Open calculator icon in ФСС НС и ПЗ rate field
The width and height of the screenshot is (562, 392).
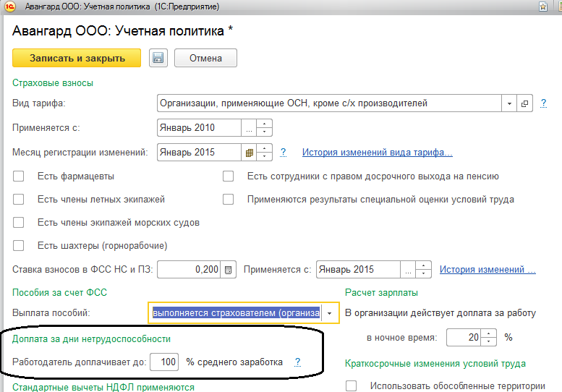[229, 270]
